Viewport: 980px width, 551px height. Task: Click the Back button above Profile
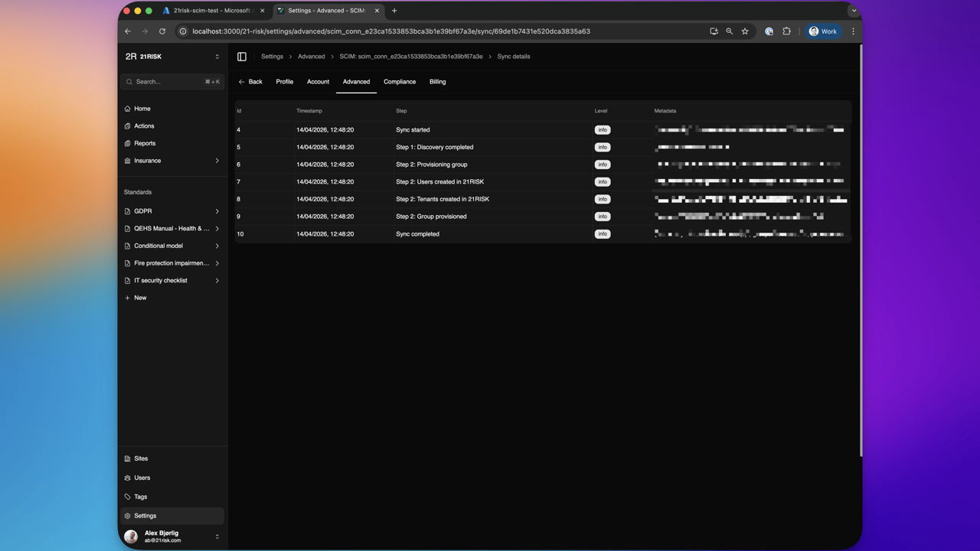click(250, 81)
